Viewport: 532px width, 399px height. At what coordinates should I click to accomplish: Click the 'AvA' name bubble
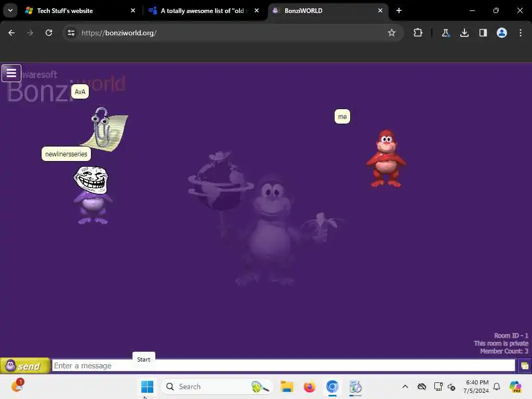[x=79, y=91]
